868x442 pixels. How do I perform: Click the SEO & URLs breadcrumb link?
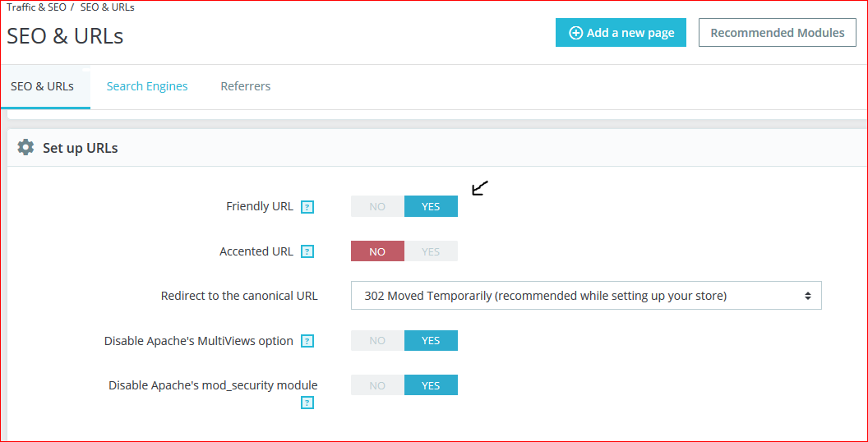point(107,7)
